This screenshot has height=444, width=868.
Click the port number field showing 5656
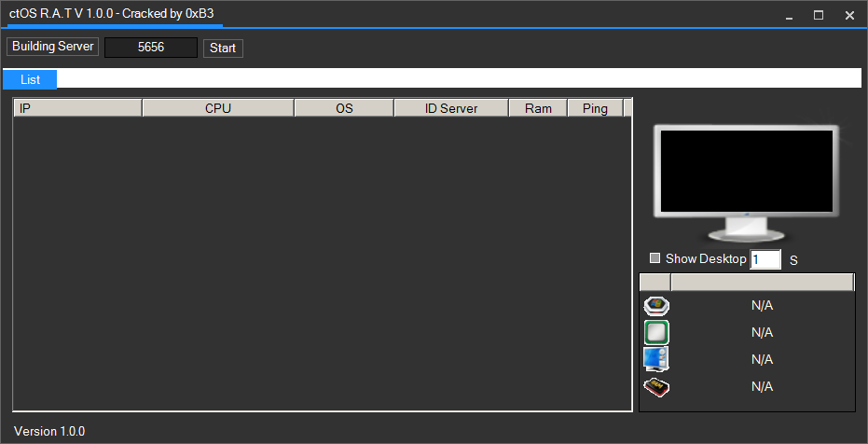pyautogui.click(x=151, y=48)
